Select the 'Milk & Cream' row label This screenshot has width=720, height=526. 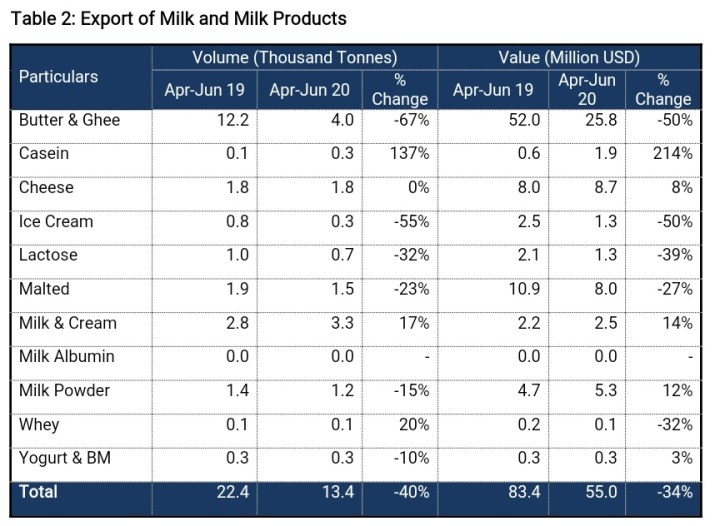(x=68, y=323)
